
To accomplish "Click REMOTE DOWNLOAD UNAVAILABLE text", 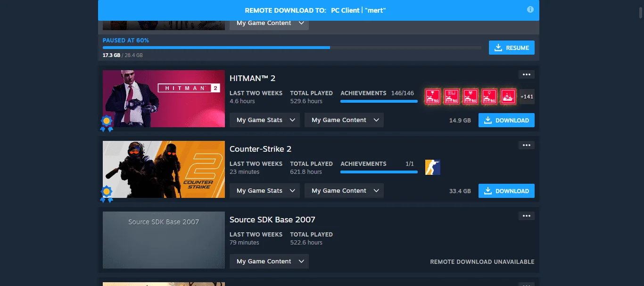I will tap(482, 262).
